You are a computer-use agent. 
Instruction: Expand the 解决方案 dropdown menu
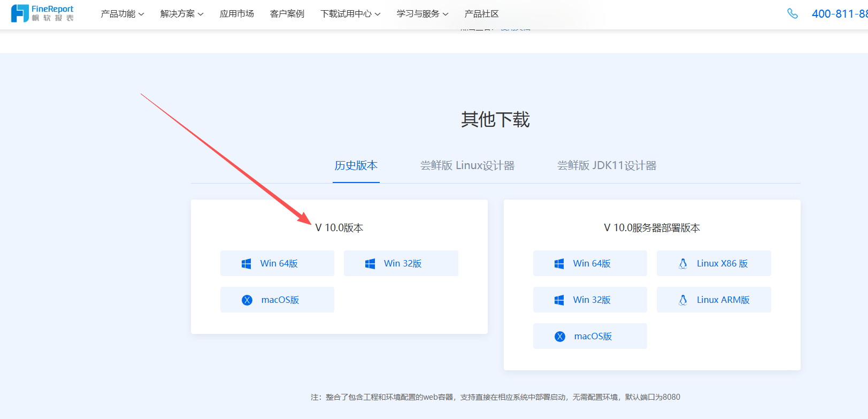[x=181, y=14]
